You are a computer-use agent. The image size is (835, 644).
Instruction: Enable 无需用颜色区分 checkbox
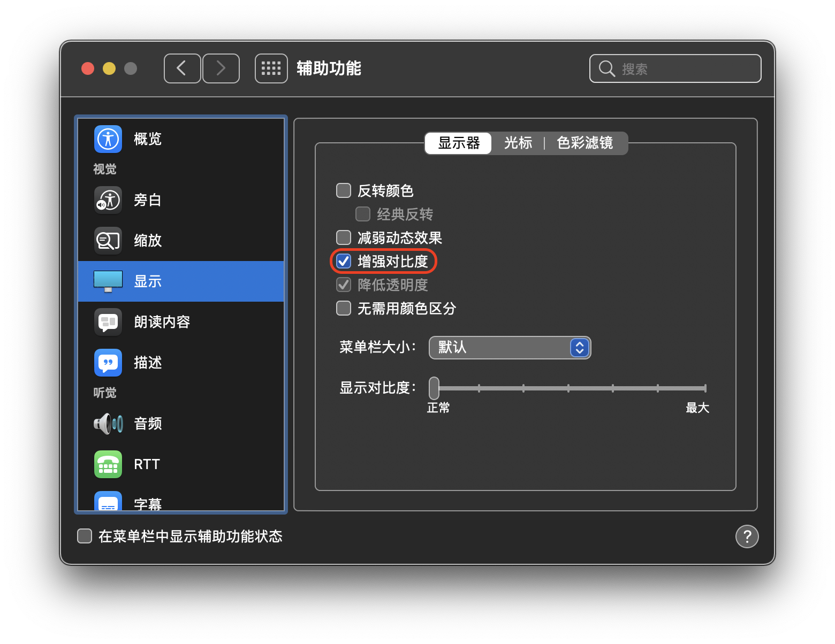click(x=344, y=309)
